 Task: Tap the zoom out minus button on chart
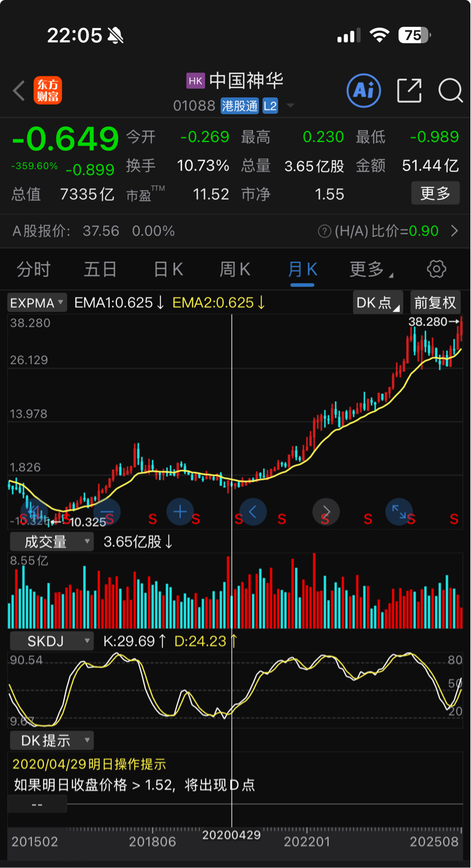107,511
